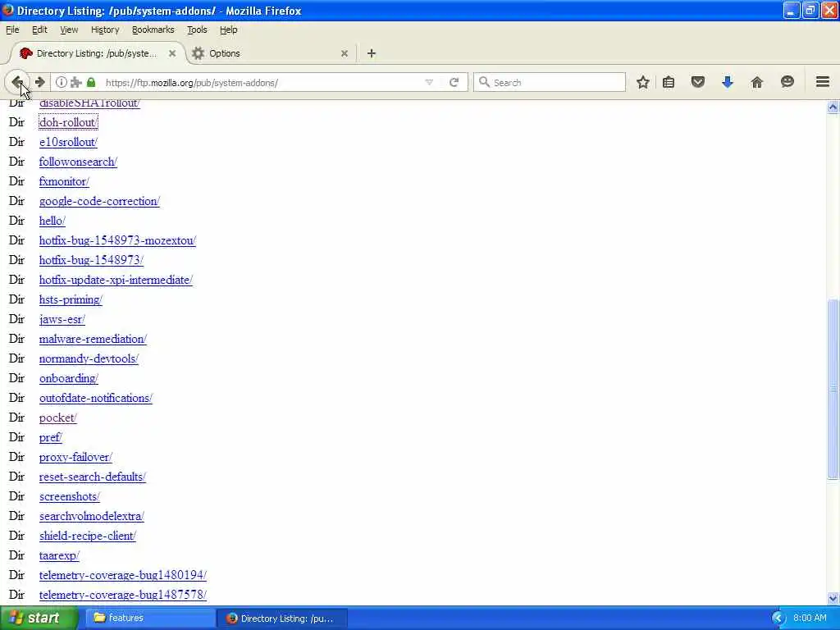Click the Forward arrow button
Screen dimensions: 840x630
coord(39,83)
